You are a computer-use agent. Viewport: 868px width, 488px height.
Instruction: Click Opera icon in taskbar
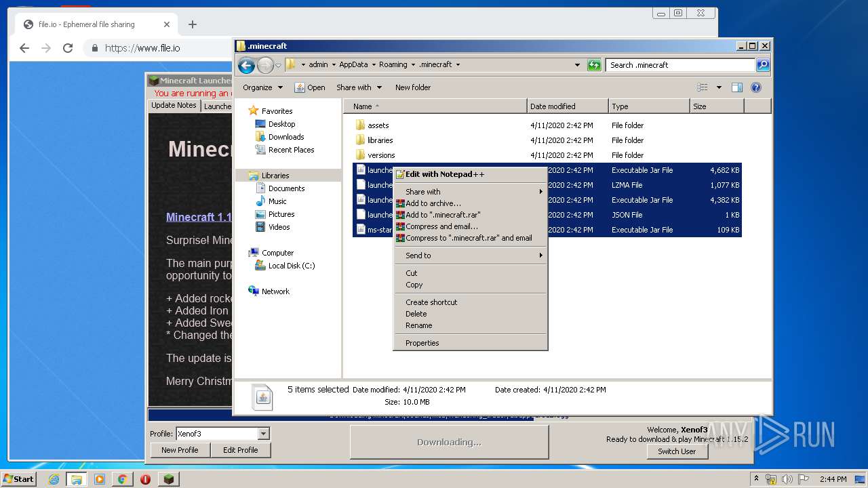coord(145,479)
